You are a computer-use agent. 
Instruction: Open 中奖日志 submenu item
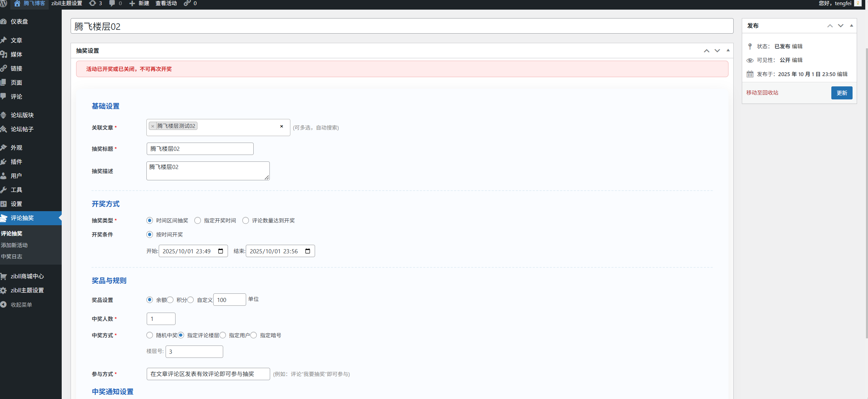click(12, 256)
